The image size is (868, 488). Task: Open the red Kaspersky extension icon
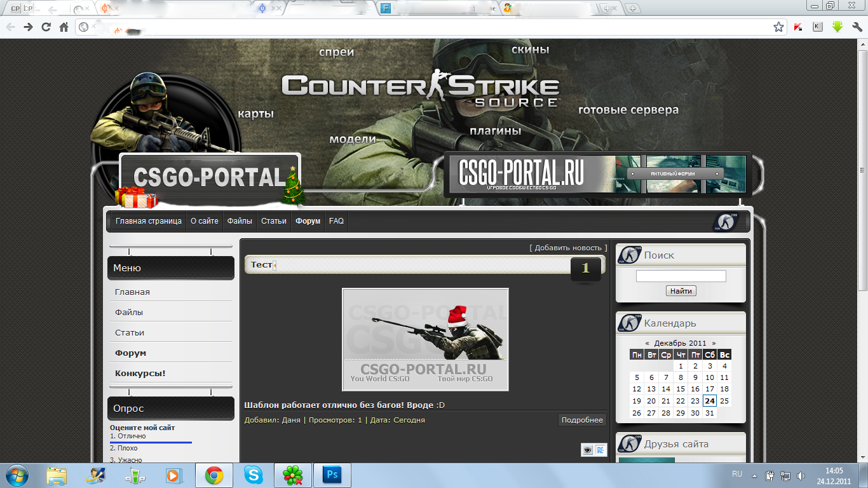click(x=799, y=27)
